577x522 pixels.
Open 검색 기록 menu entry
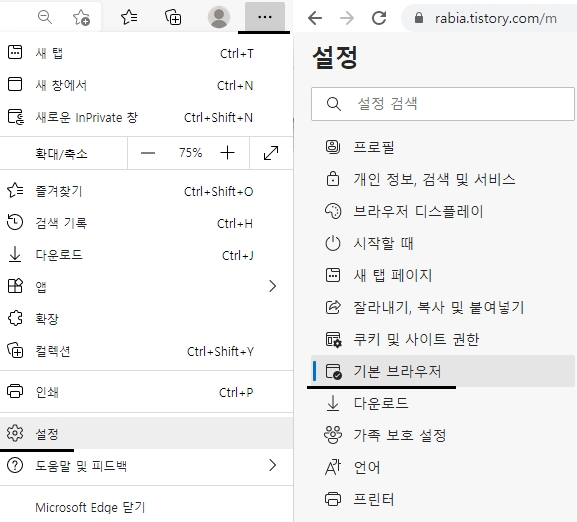pyautogui.click(x=146, y=223)
